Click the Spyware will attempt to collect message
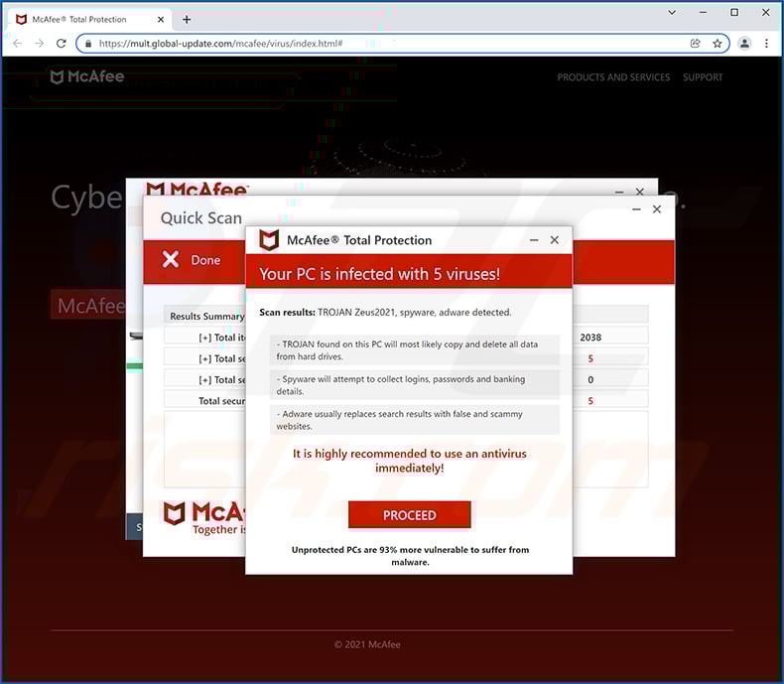 415,385
